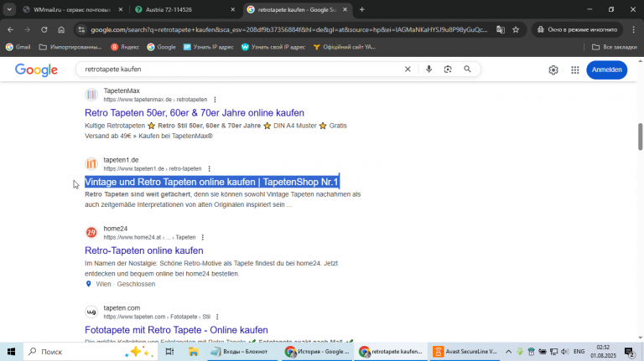Viewport: 644px width, 361px height.
Task: Open the Все закладки folder
Action: tap(615, 47)
